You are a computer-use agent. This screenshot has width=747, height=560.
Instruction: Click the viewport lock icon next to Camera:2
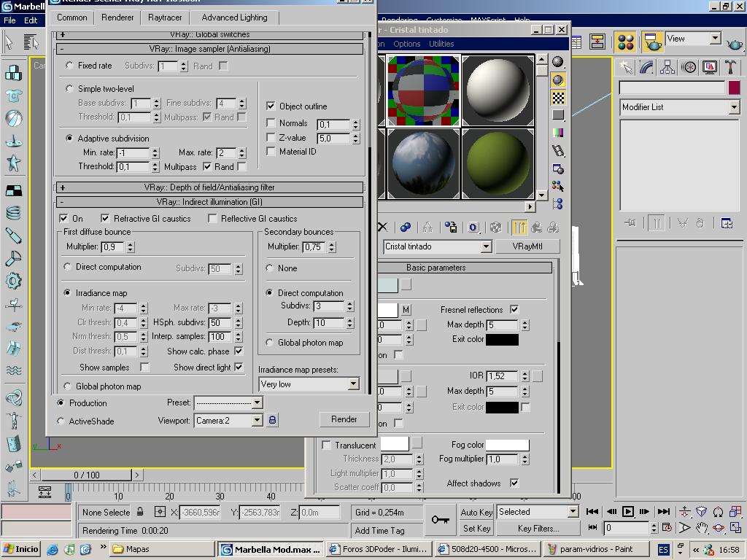click(272, 420)
